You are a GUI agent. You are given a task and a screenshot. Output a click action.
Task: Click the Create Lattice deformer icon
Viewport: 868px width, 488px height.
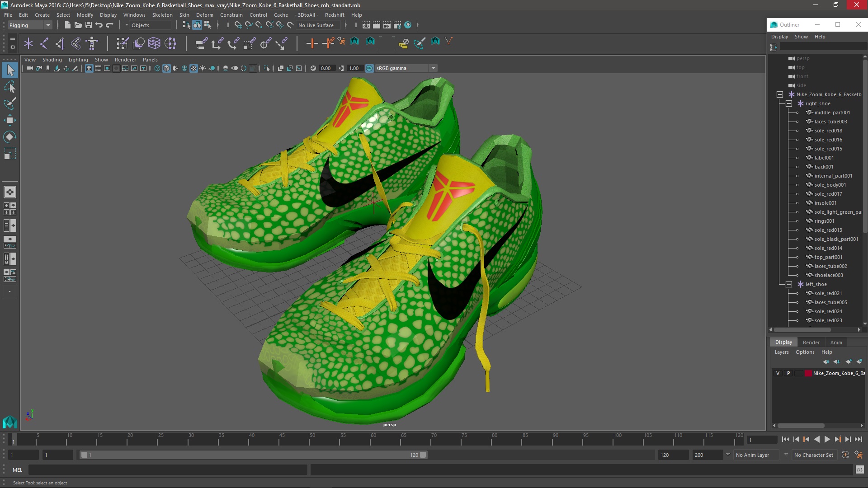pyautogui.click(x=154, y=43)
